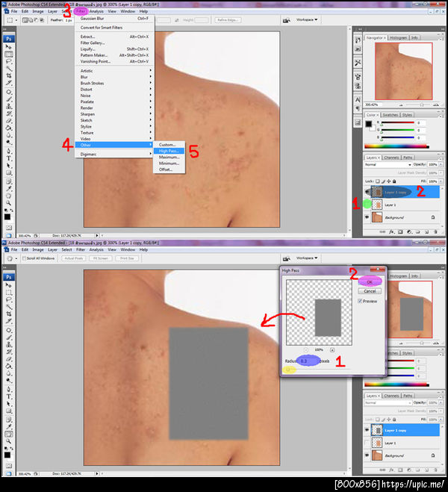Create a new layer in the upper Layers panel
The width and height of the screenshot is (448, 492).
click(426, 232)
